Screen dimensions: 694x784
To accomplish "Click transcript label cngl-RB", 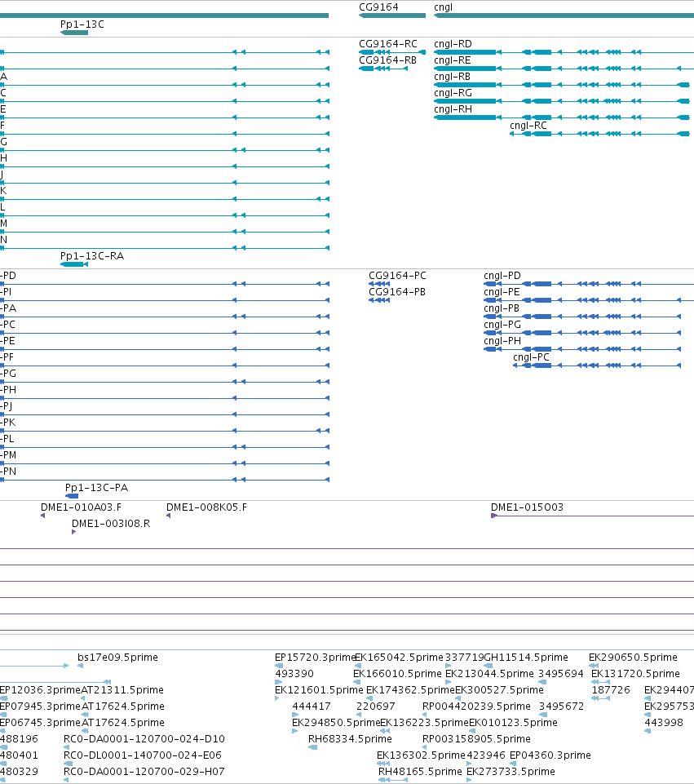I will pyautogui.click(x=452, y=77).
